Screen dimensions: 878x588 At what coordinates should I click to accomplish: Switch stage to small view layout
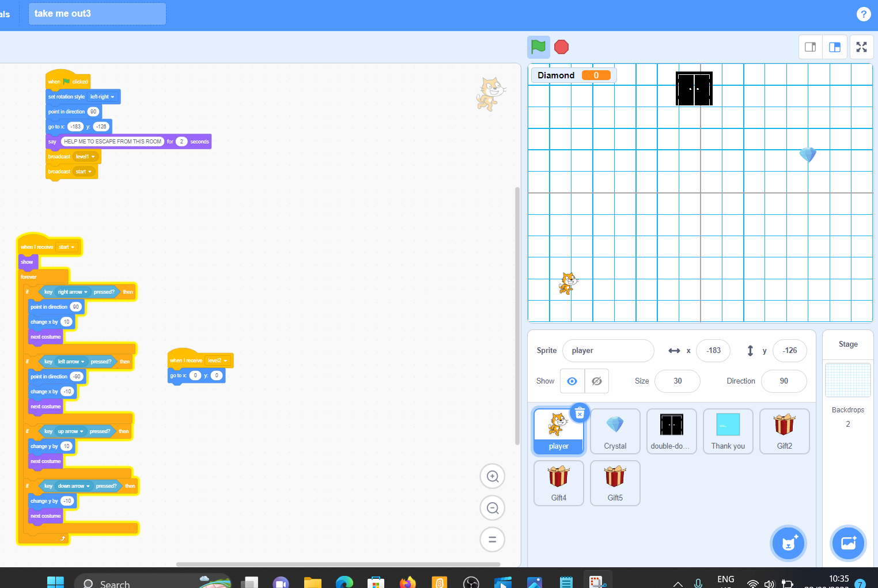(810, 47)
